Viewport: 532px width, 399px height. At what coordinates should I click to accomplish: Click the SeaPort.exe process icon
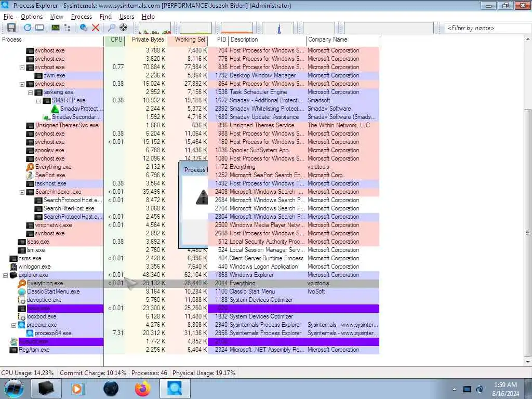tap(30, 175)
